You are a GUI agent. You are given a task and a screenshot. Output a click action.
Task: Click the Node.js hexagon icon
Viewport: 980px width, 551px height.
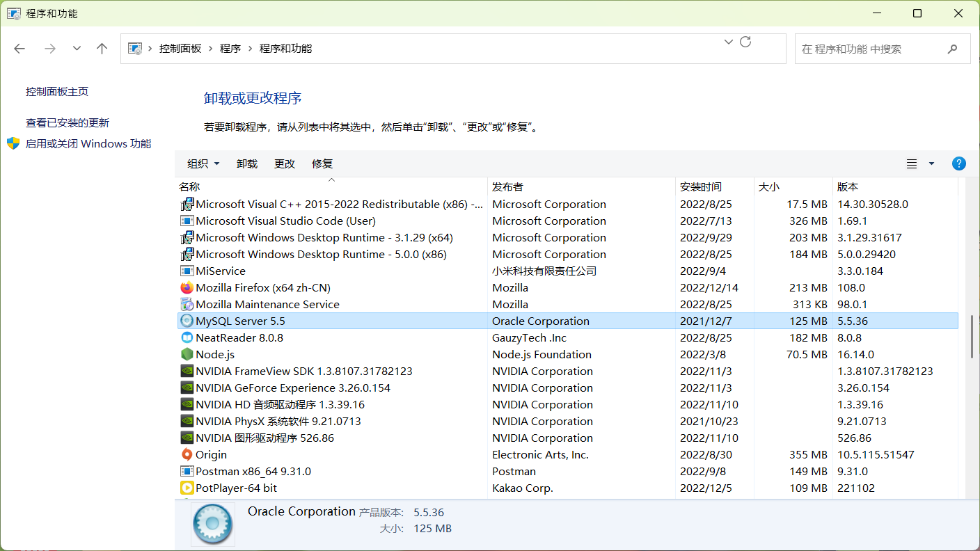(x=187, y=354)
